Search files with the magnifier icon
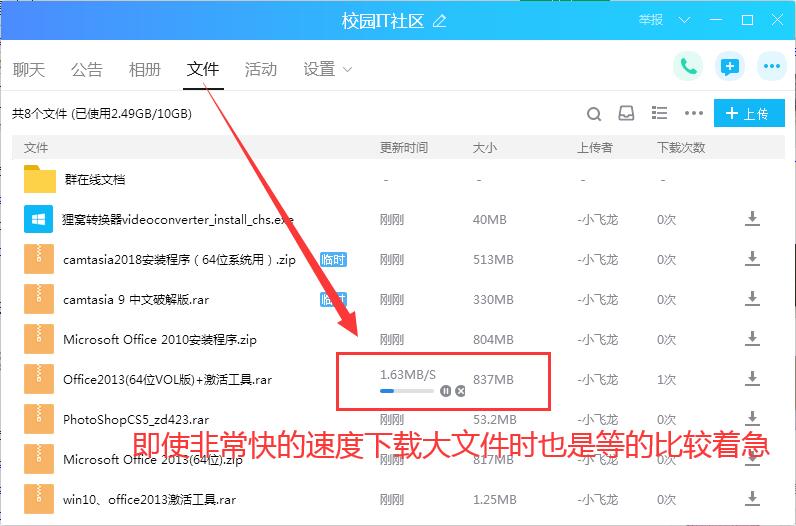 pos(594,113)
